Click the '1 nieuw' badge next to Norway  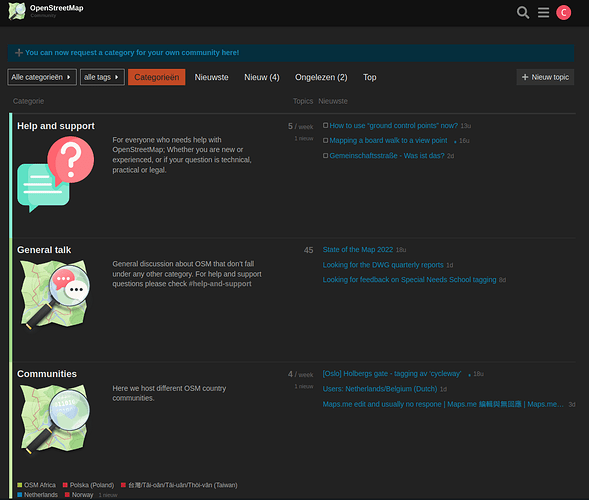(x=108, y=495)
